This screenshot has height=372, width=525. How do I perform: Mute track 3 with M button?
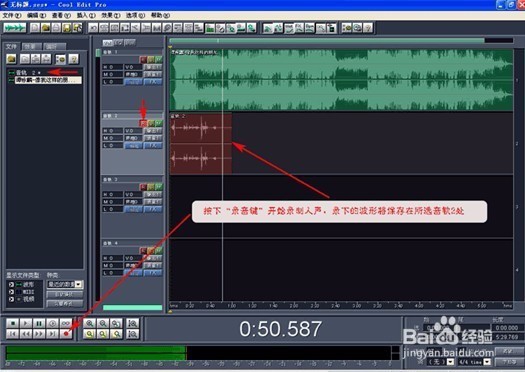pyautogui.click(x=159, y=187)
